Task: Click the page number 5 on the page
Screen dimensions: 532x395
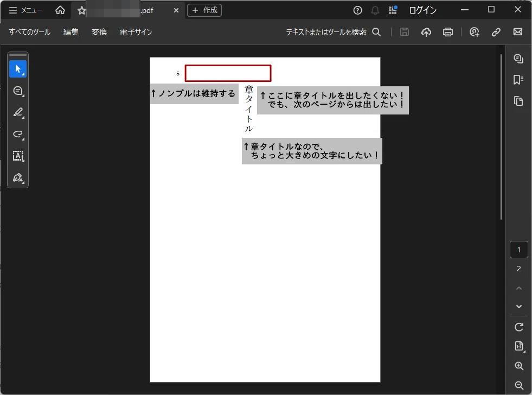Action: tap(178, 73)
